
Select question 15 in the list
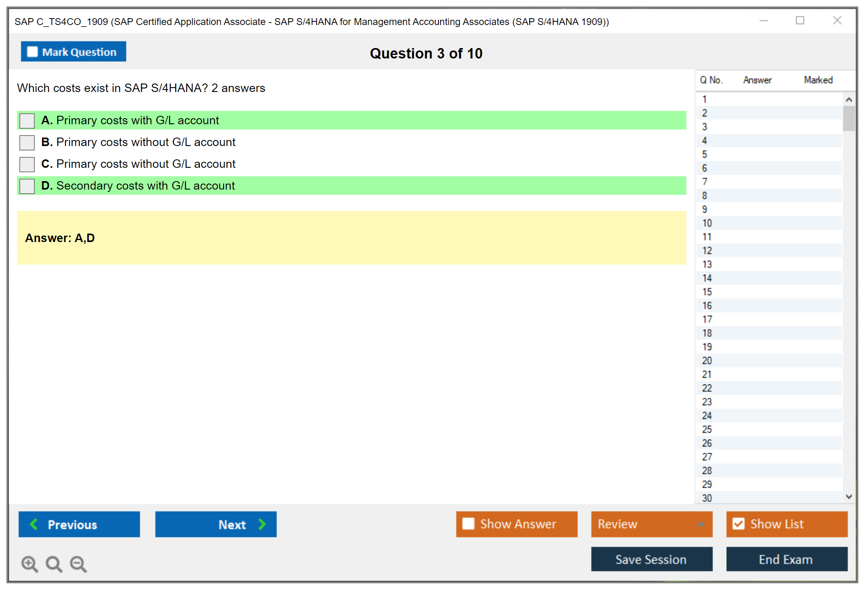pos(707,292)
